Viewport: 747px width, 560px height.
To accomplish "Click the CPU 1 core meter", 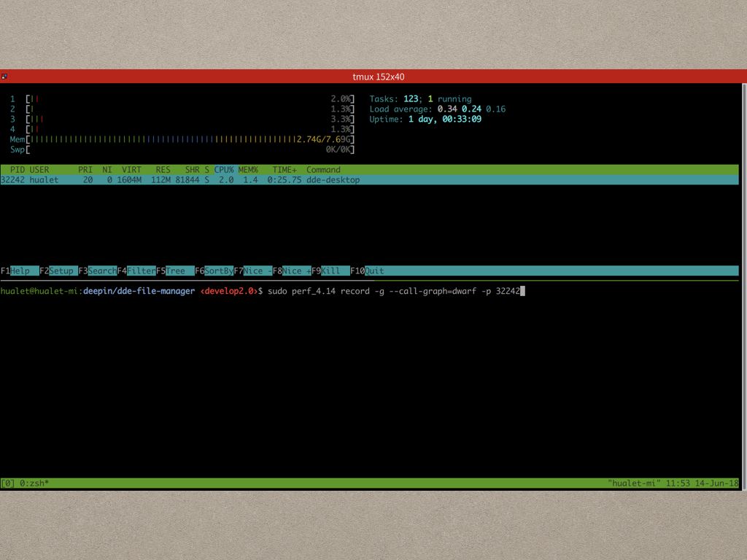I will [x=182, y=98].
